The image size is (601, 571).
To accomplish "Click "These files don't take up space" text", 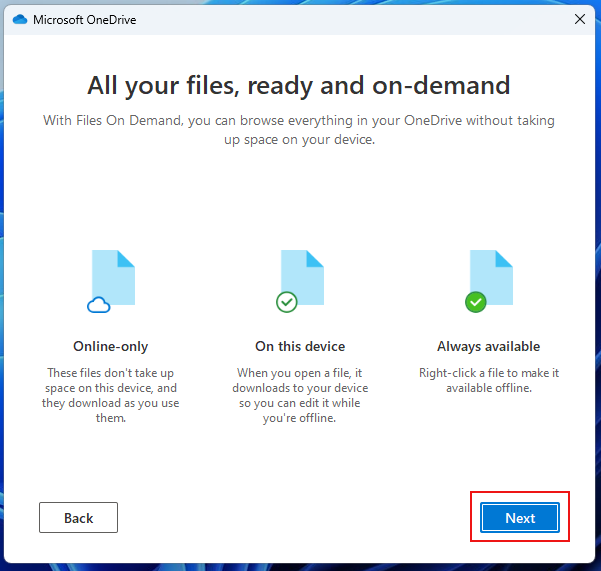I will tap(110, 395).
